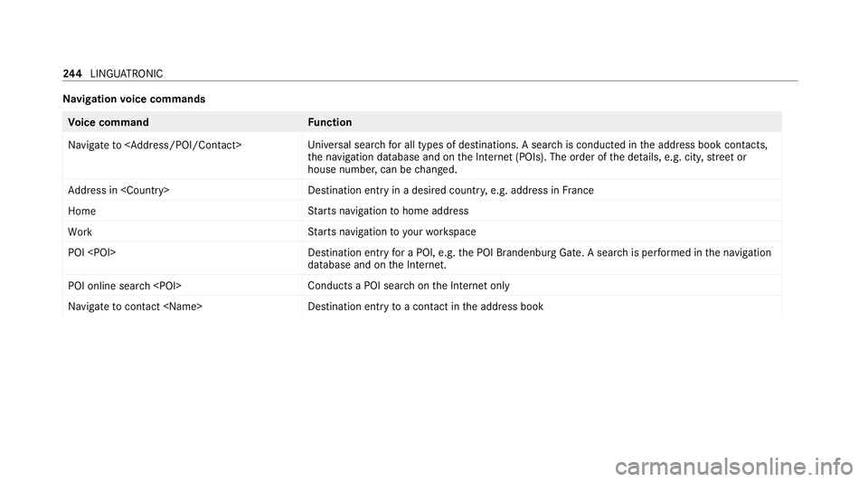Select the POI online search command
Screen dimensions: 868x482
(x=125, y=286)
